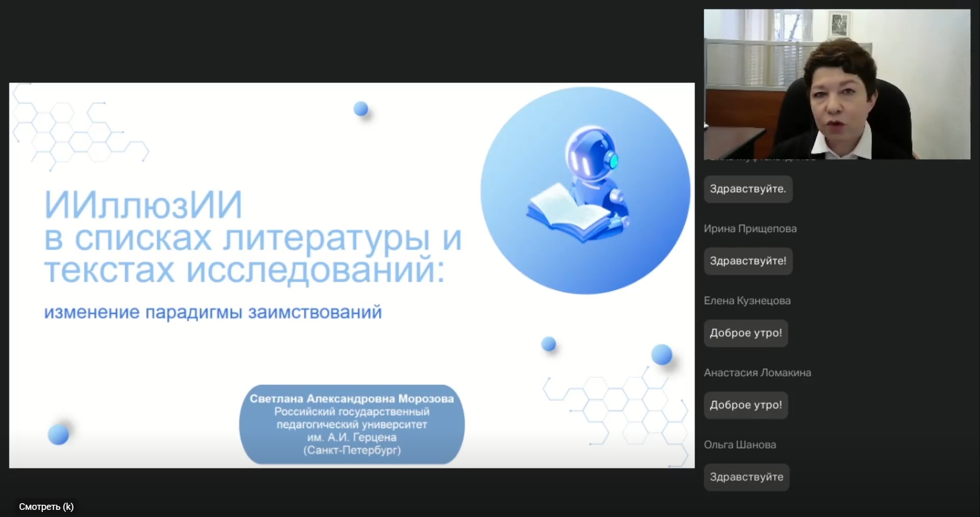Click the 'Смотреть (k)' play tooltip
The width and height of the screenshot is (980, 517).
[x=46, y=506]
